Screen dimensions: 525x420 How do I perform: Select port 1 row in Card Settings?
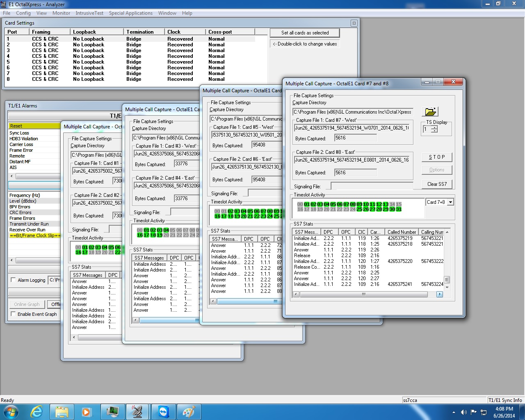(x=130, y=39)
